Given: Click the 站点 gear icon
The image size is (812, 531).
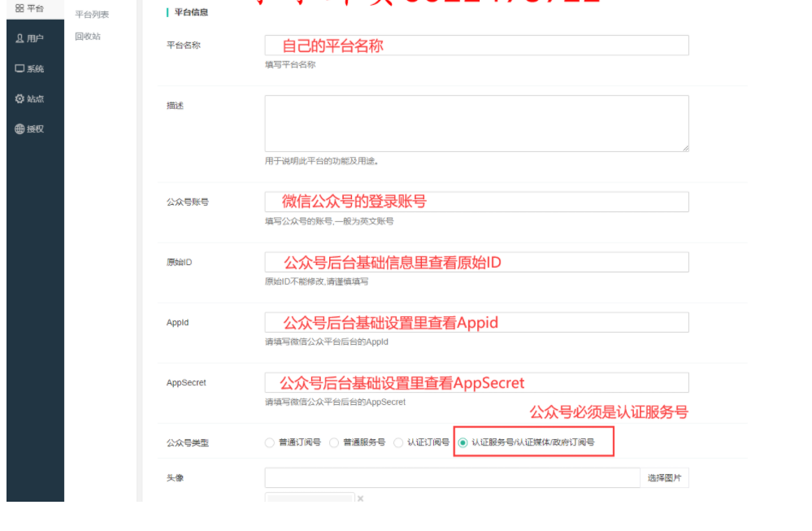Looking at the screenshot, I should click(x=20, y=98).
